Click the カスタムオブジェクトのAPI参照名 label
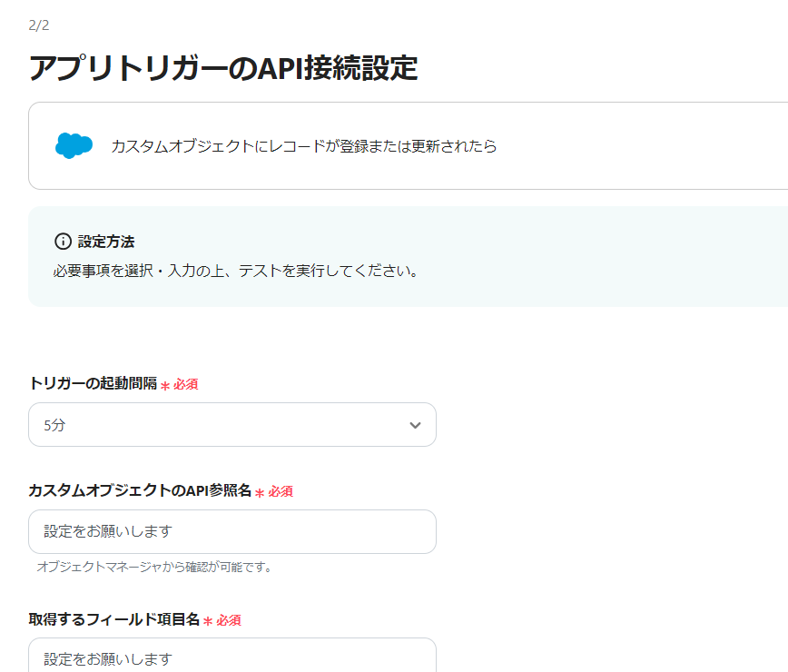The width and height of the screenshot is (788, 672). (140, 490)
